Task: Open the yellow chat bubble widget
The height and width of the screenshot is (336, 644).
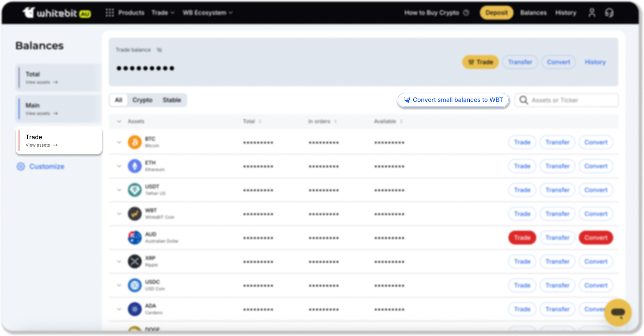Action: (617, 312)
